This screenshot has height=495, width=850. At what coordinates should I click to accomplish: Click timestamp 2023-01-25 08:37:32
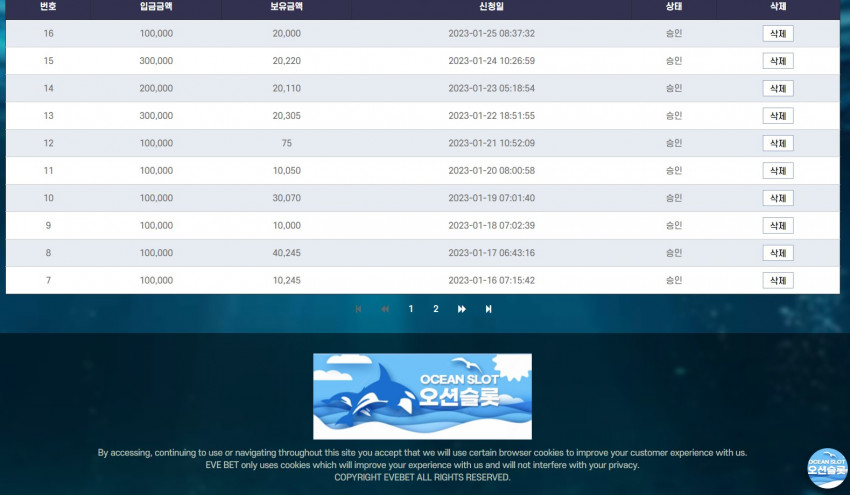coord(491,34)
